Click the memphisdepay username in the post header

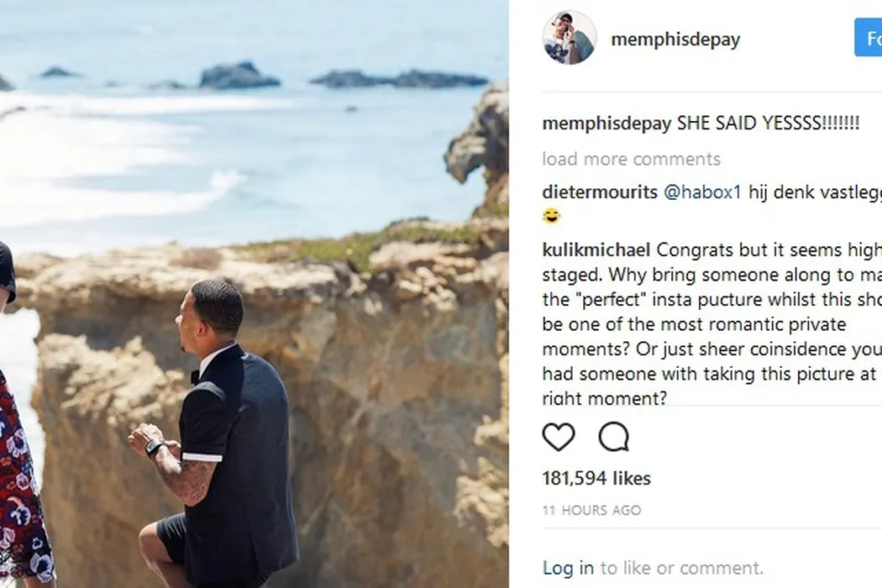point(675,39)
